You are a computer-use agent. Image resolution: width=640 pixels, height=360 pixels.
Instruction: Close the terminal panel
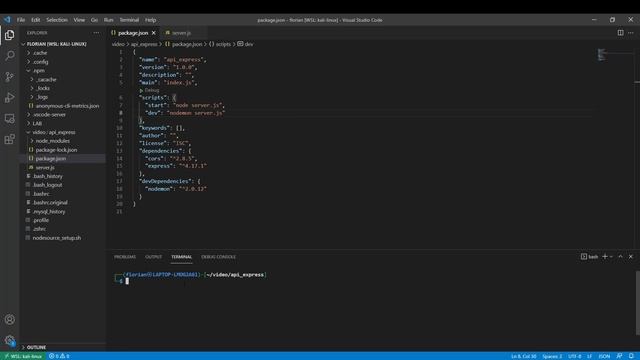tap(631, 256)
